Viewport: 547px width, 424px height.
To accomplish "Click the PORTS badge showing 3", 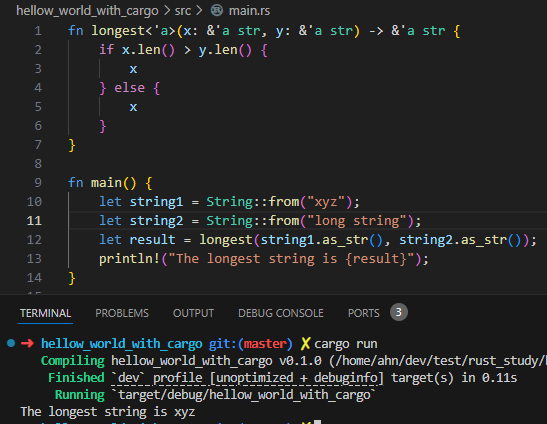I will pos(399,312).
